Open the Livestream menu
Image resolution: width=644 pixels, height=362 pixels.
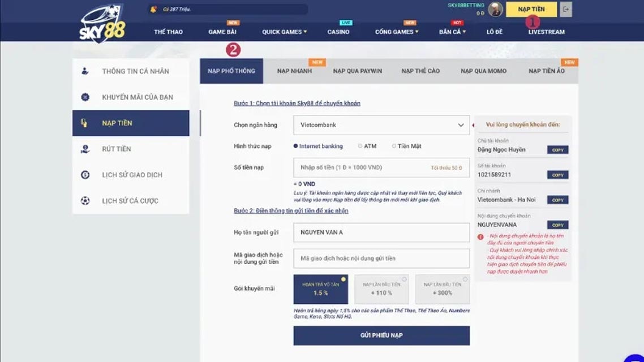[x=546, y=32]
